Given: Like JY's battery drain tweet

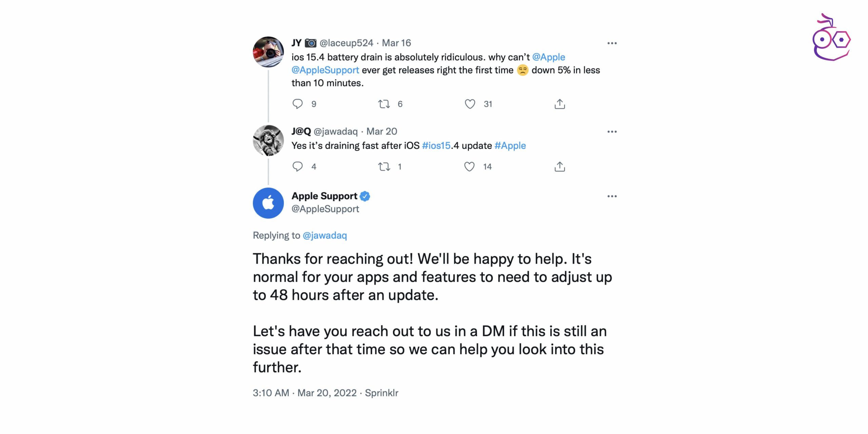Looking at the screenshot, I should (470, 104).
